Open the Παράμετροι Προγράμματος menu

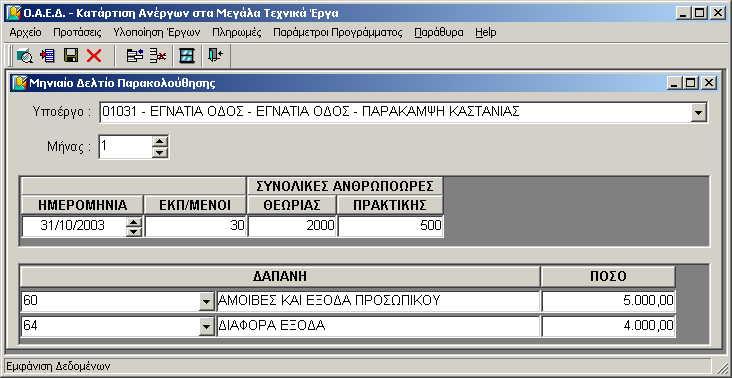coord(338,33)
